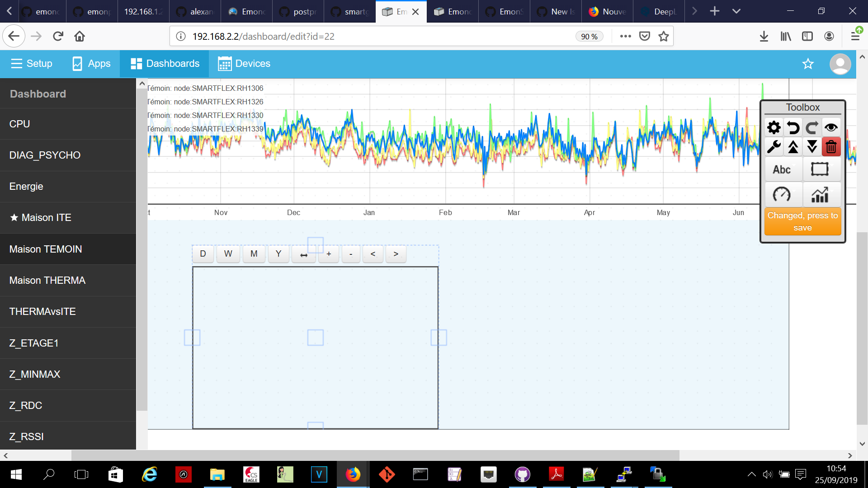Select the wrench configure tool in Toolbox

click(774, 146)
